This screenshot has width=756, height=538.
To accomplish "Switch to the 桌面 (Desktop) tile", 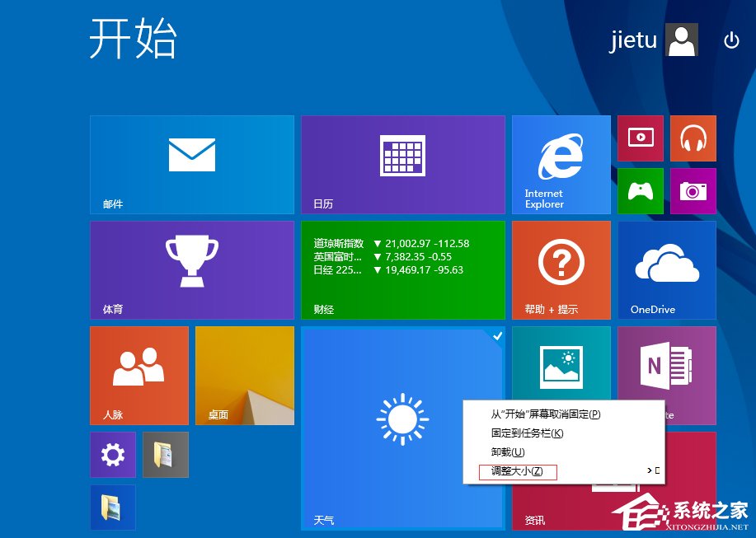I will pos(244,375).
